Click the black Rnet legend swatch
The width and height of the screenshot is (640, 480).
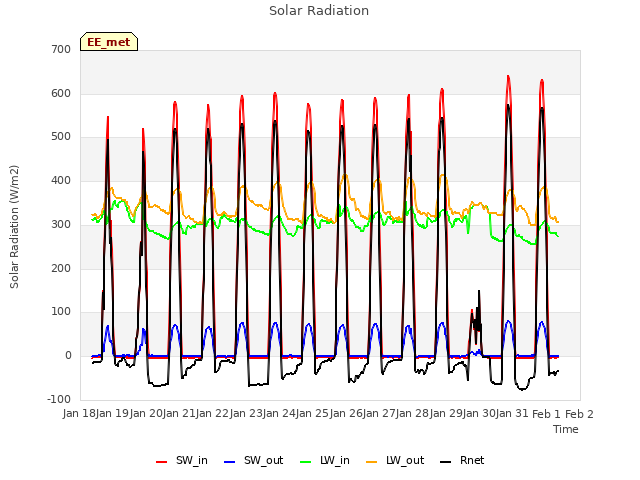pyautogui.click(x=446, y=462)
